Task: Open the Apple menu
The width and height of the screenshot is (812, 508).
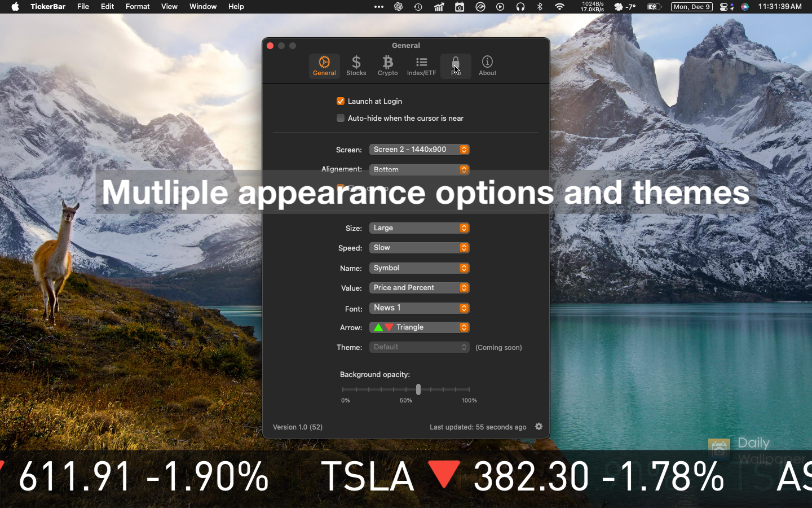Action: click(15, 7)
